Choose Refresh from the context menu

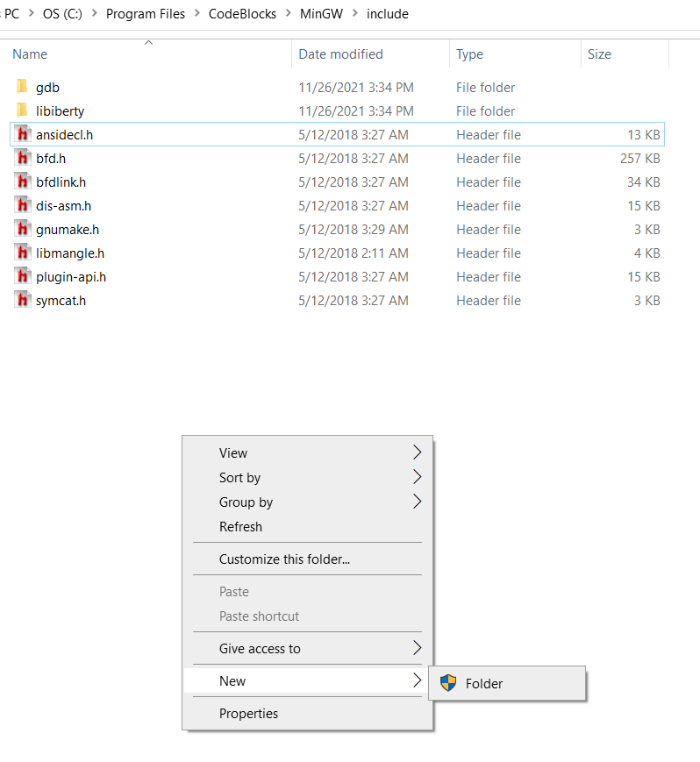(240, 527)
